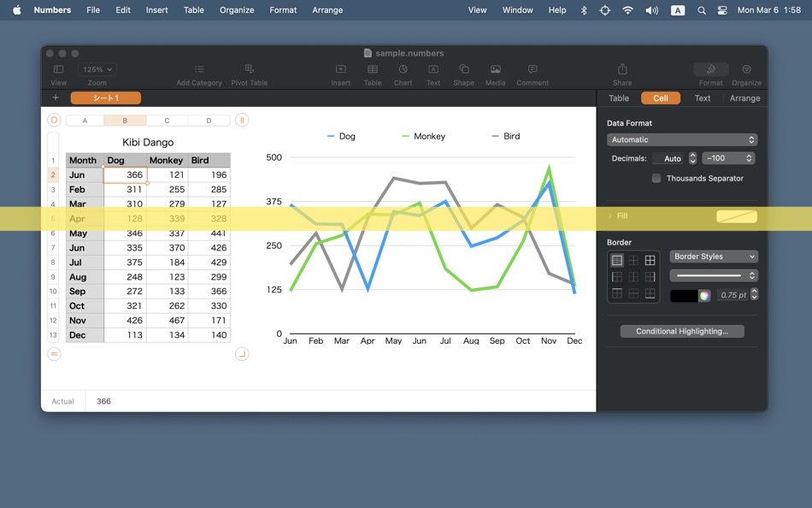Open the Organize toolbar icon

coord(746,69)
